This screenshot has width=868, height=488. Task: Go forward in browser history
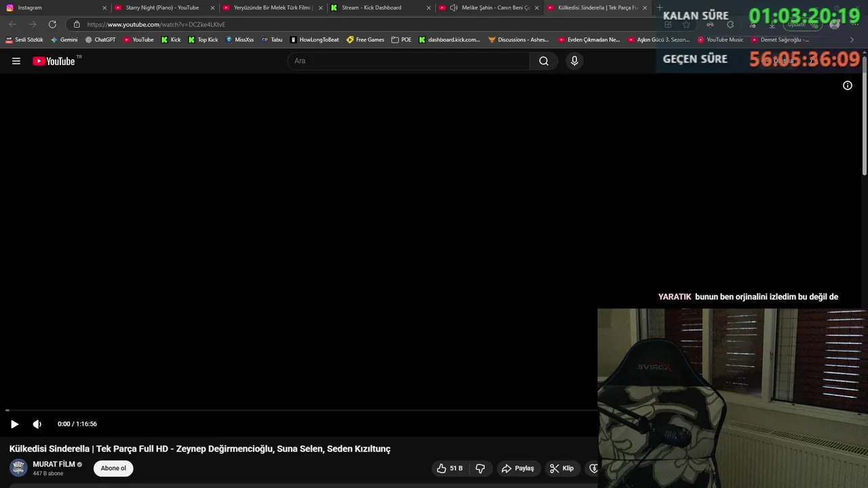[32, 24]
